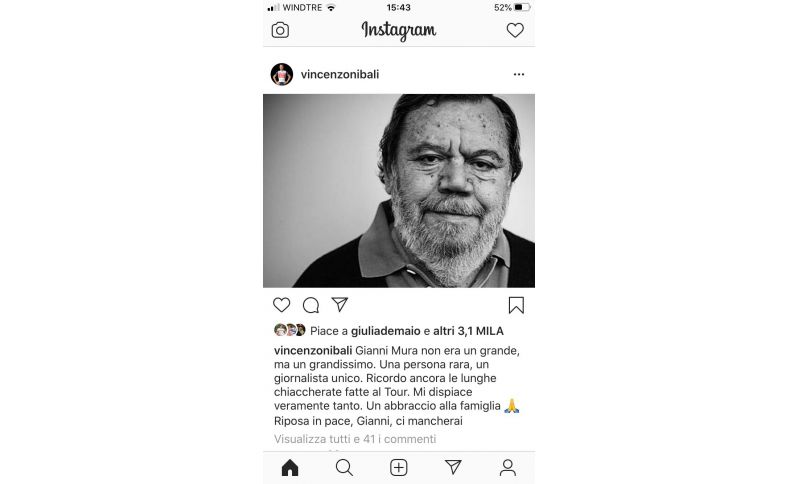
Task: Save post using bookmark icon
Action: click(x=516, y=305)
